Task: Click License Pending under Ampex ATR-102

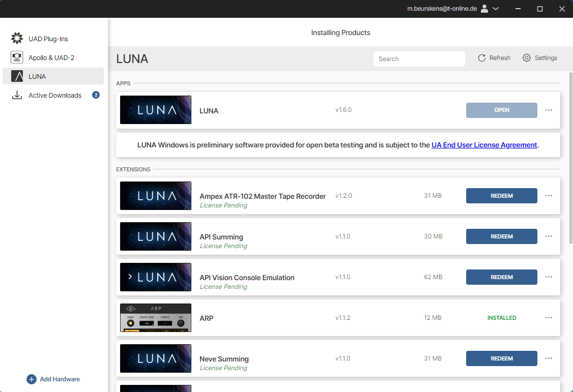Action: point(223,205)
